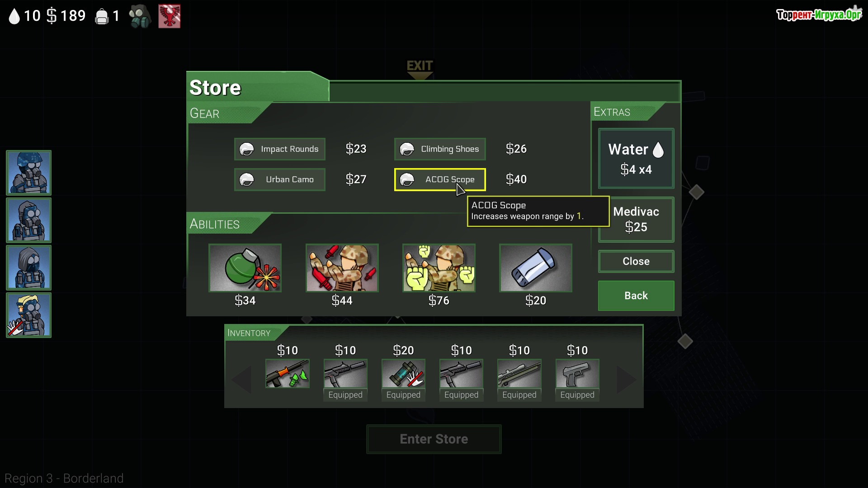Buy Water for $4
868x488 pixels.
pyautogui.click(x=636, y=159)
